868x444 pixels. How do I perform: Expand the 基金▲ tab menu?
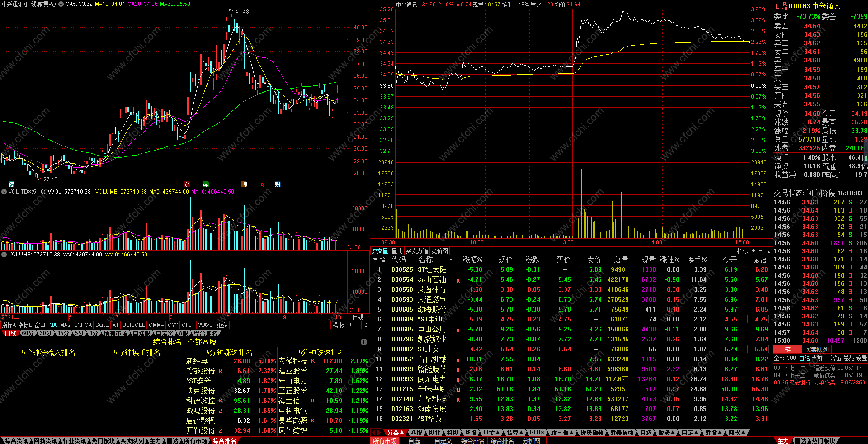pyautogui.click(x=491, y=432)
